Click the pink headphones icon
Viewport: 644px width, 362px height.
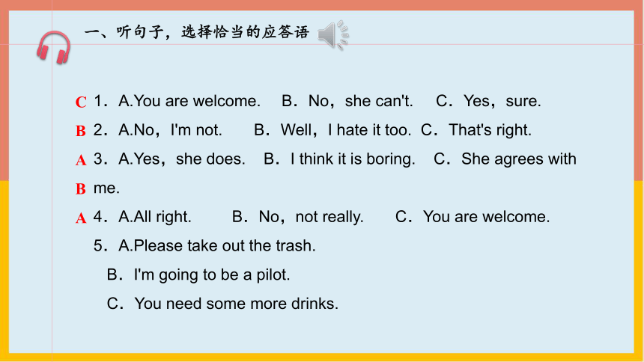pos(53,48)
